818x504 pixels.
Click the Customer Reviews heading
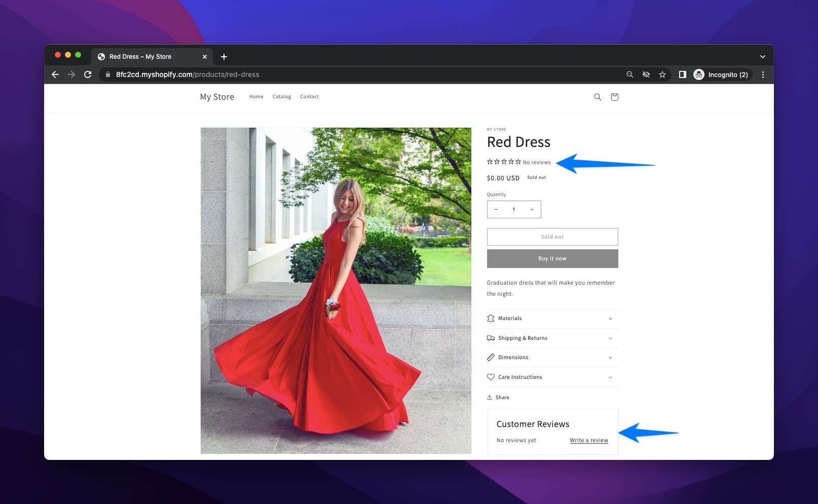[533, 424]
